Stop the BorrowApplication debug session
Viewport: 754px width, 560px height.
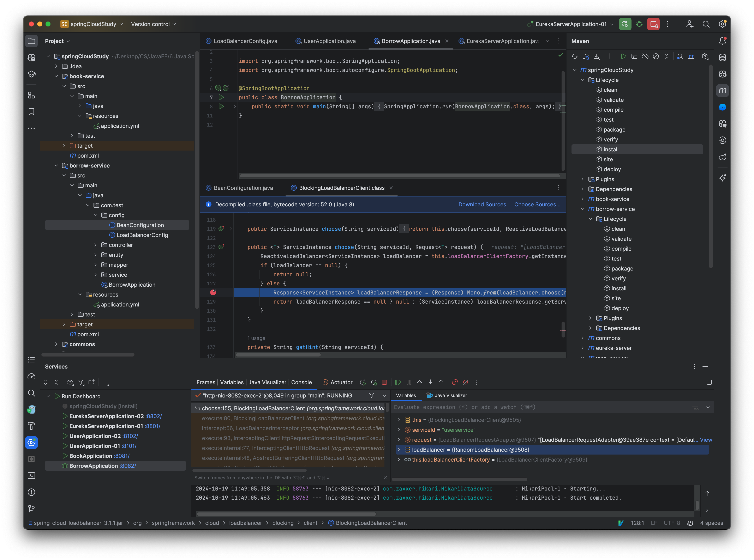click(x=384, y=382)
